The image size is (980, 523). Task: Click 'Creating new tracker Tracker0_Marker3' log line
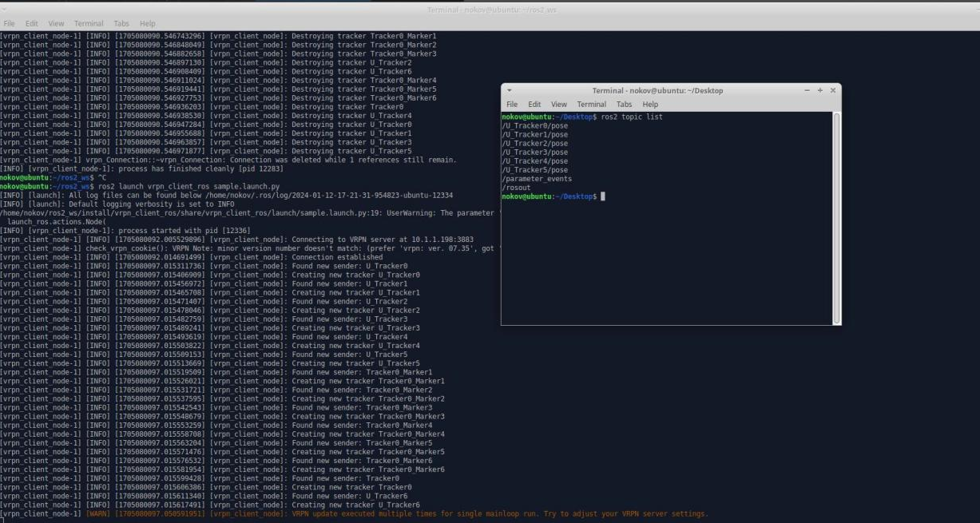click(x=222, y=416)
